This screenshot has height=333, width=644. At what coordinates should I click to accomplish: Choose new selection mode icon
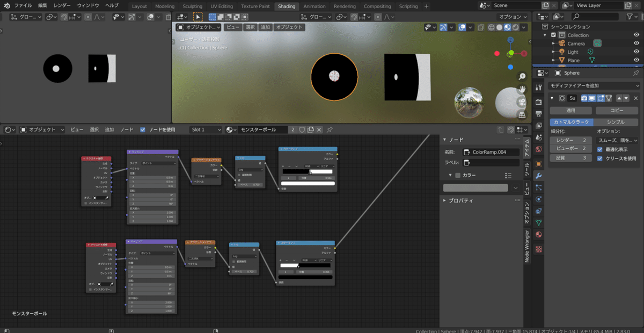[213, 17]
